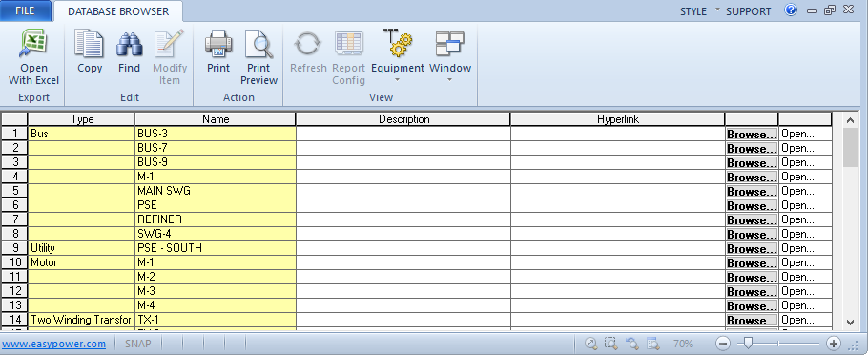Select row header number 10

[x=14, y=262]
